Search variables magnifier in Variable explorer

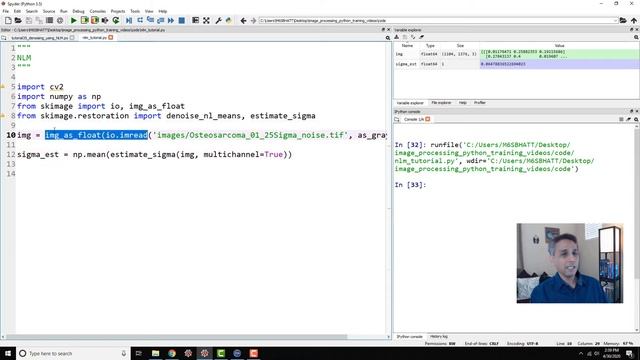[636, 37]
